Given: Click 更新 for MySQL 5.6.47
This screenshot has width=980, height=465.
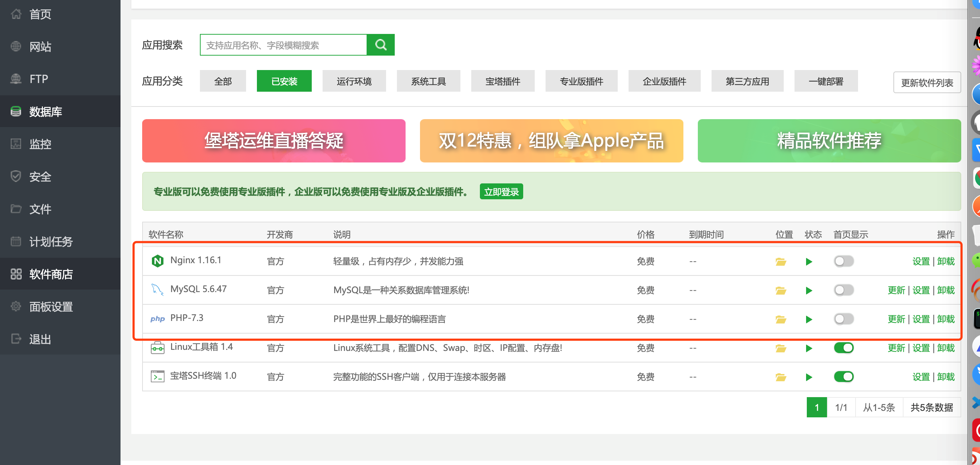Looking at the screenshot, I should pos(896,290).
